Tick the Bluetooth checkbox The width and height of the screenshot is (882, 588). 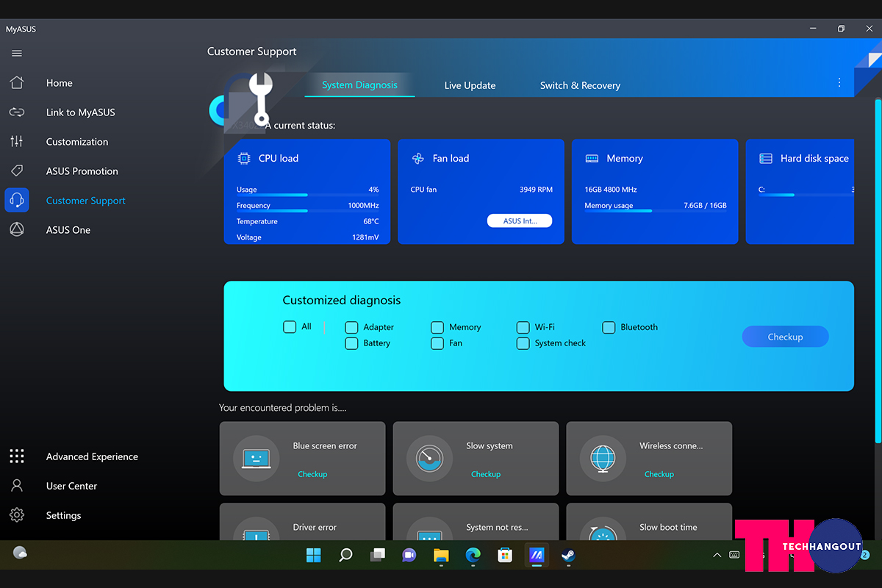pyautogui.click(x=609, y=328)
